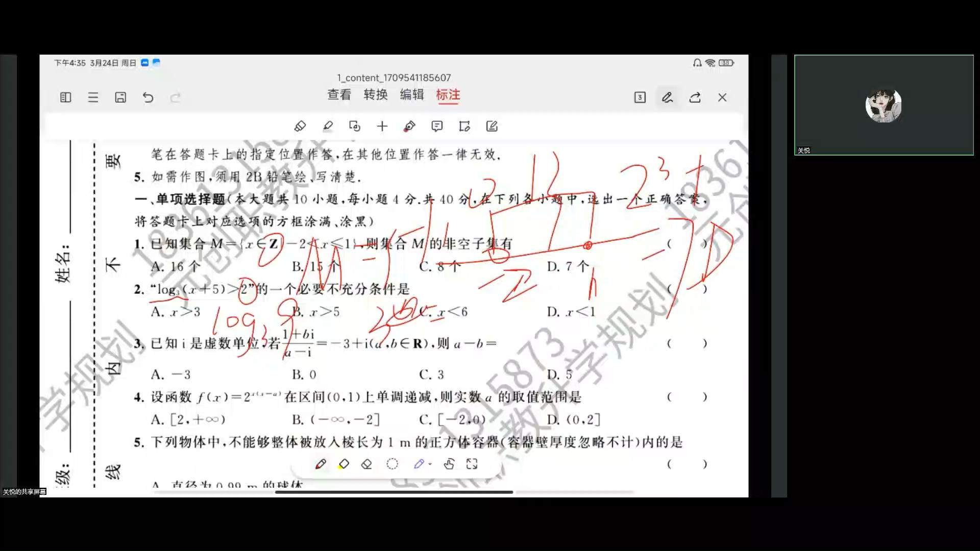Switch to the 编辑 tab

point(412,95)
